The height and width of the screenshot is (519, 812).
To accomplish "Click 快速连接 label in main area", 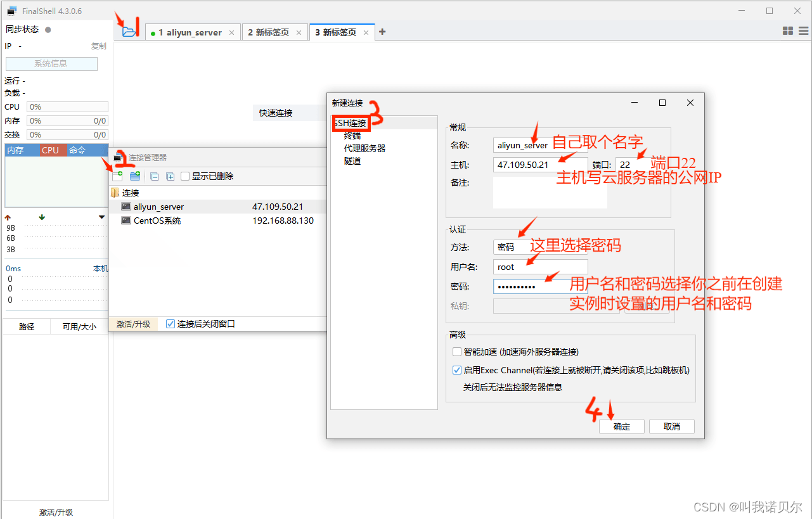I will (276, 113).
